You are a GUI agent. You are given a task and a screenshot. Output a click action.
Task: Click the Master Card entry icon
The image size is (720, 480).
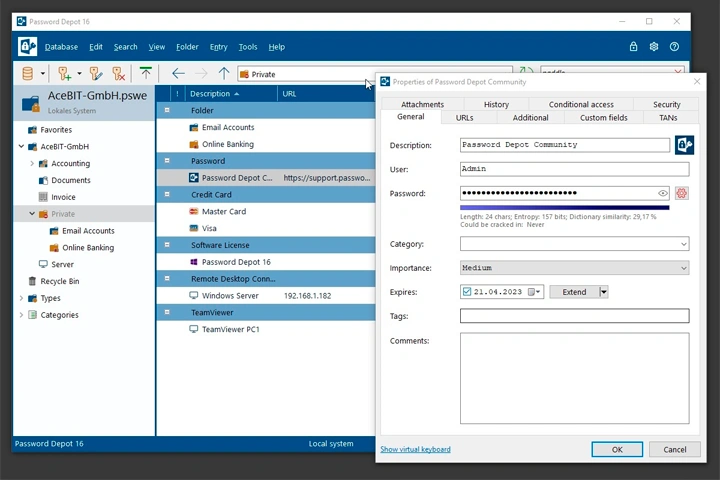(194, 211)
